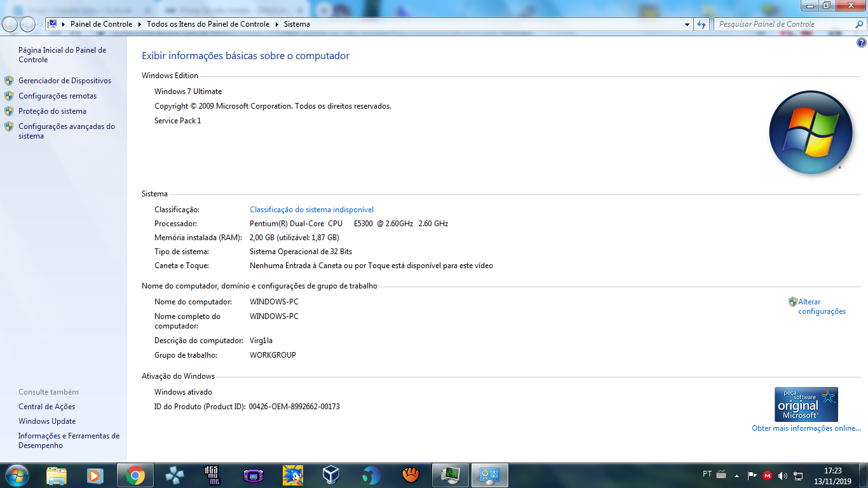Select 'Painel de Controle' breadcrumb in address bar
The image size is (868, 488).
[101, 24]
